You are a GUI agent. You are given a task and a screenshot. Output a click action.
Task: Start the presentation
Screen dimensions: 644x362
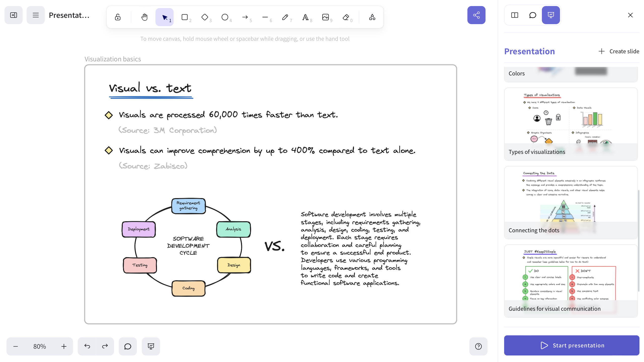click(x=571, y=345)
